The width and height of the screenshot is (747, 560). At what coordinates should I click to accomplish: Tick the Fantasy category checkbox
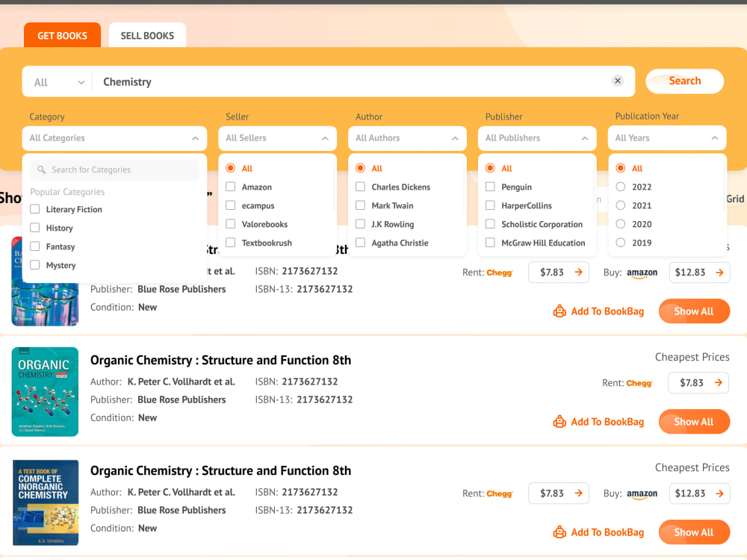35,246
